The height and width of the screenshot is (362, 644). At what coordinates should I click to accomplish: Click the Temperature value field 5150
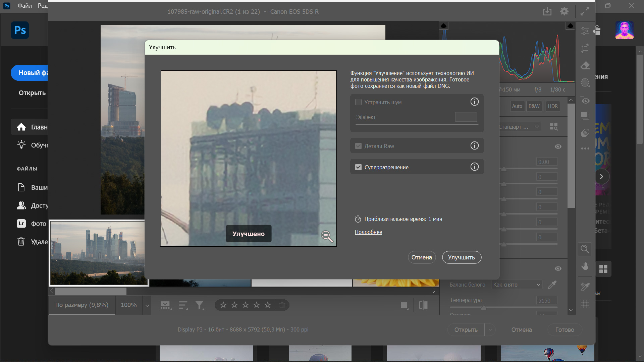(547, 300)
